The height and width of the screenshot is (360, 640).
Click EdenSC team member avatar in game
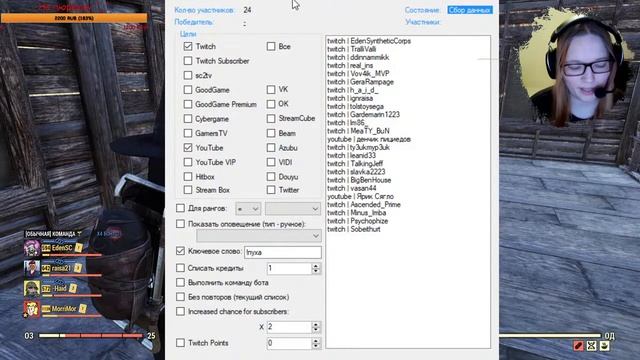(32, 248)
